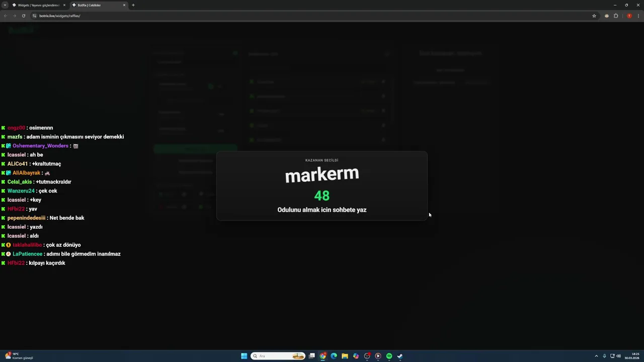Switch to the Widgets browser tab
The width and height of the screenshot is (644, 362).
point(38,5)
